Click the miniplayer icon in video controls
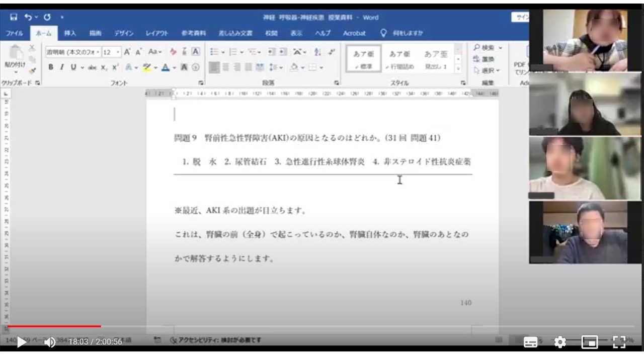The height and width of the screenshot is (362, 644). point(590,342)
